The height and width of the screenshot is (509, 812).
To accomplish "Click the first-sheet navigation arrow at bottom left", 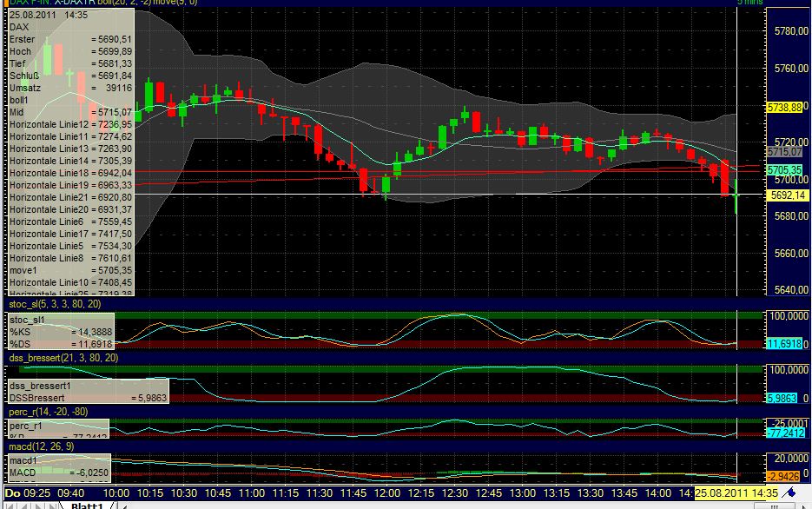I will click(9, 506).
